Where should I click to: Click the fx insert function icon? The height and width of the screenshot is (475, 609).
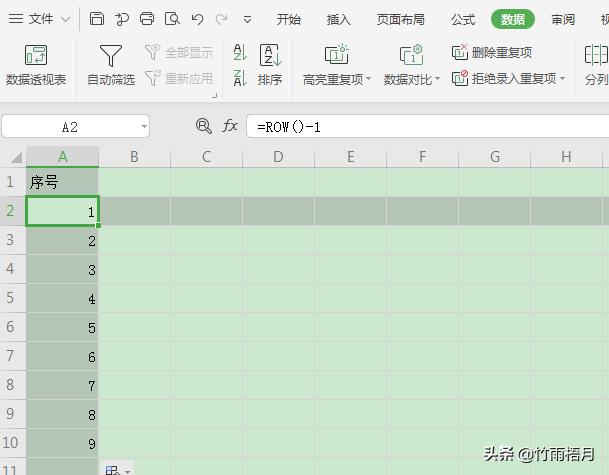click(230, 126)
